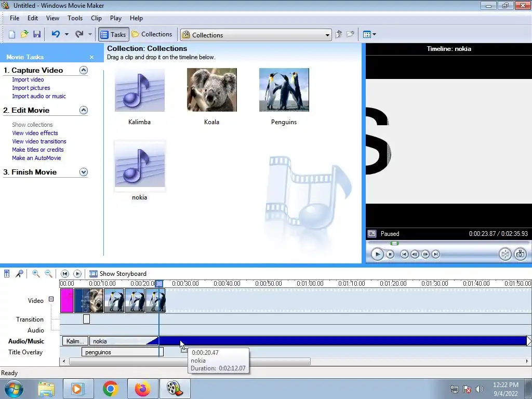Close the Movie Tasks pane
Image resolution: width=532 pixels, height=399 pixels.
pos(91,57)
